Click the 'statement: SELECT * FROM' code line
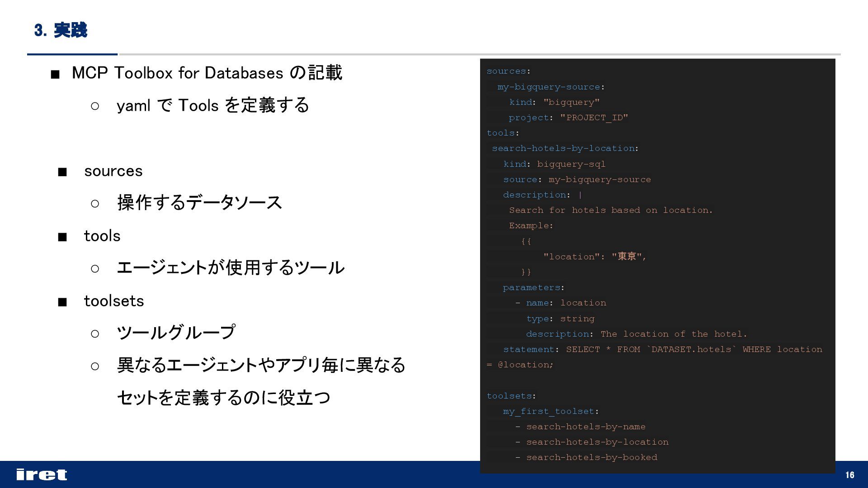Viewport: 868px width, 488px height. [x=663, y=349]
